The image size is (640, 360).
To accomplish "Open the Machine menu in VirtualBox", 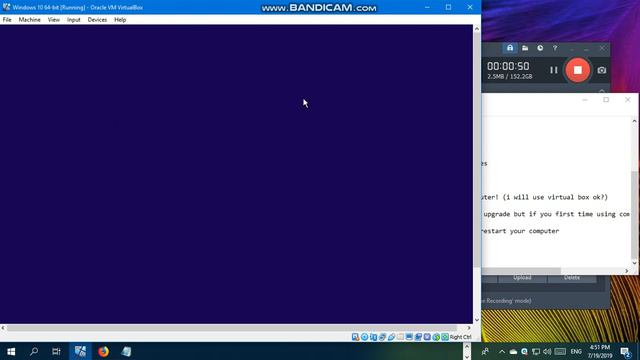I will point(29,20).
